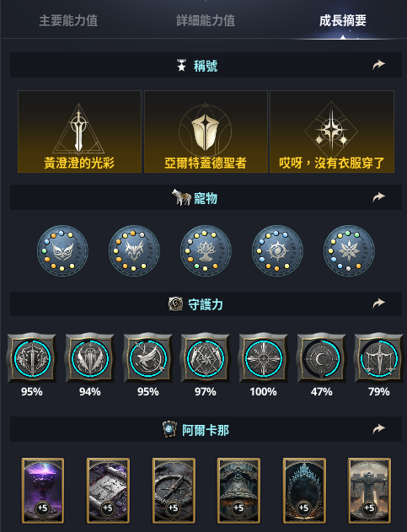Choose the 哎呀，沒有衣服穿了 title card
This screenshot has width=407, height=532.
pos(332,132)
